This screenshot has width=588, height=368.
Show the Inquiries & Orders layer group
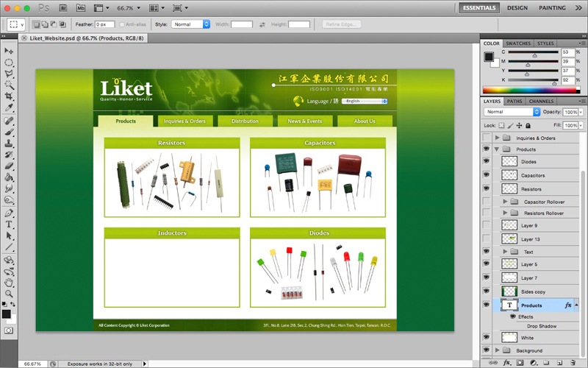(x=486, y=138)
